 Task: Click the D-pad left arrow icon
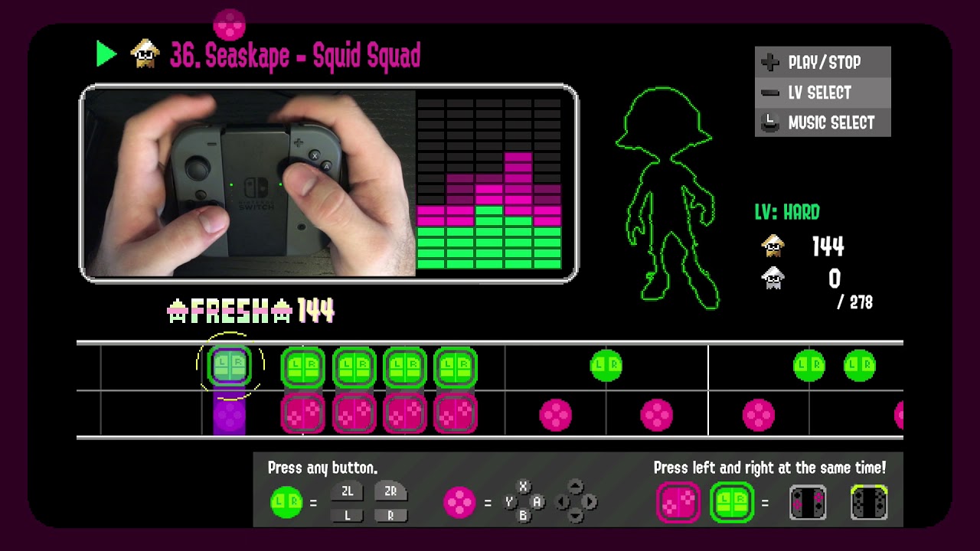tap(561, 502)
